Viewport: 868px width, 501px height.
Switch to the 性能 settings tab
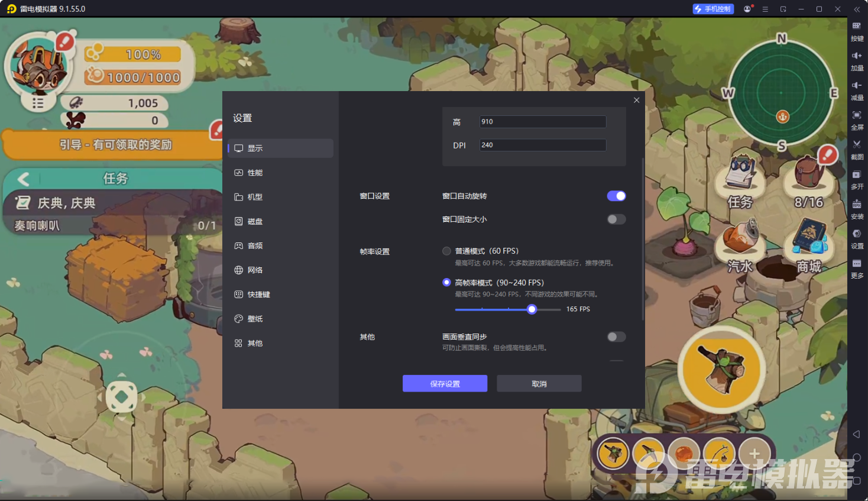(x=280, y=173)
